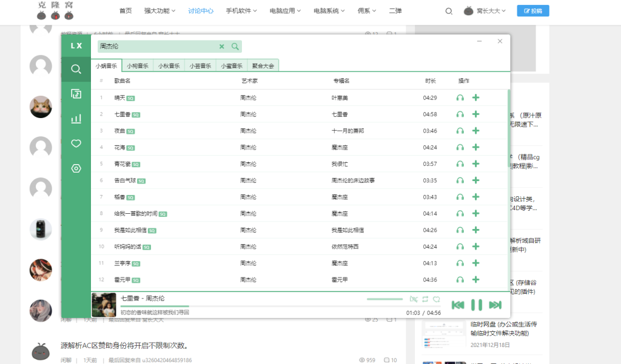
Task: Click the magnifier icon in music search box
Action: [x=235, y=46]
